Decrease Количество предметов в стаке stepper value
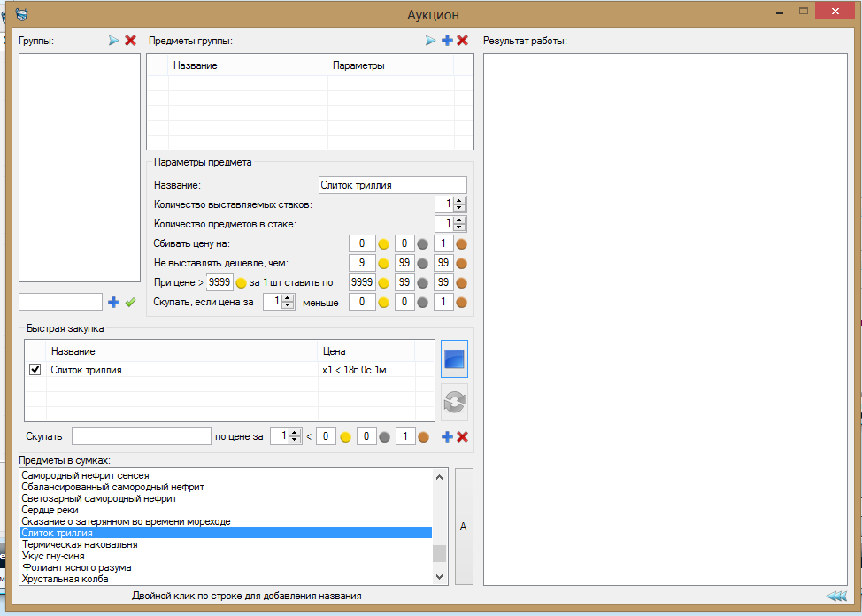 (x=460, y=228)
